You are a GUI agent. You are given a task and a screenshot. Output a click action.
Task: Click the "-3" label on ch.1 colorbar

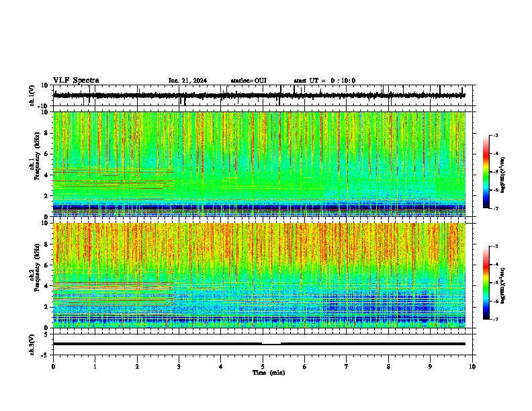pos(495,135)
